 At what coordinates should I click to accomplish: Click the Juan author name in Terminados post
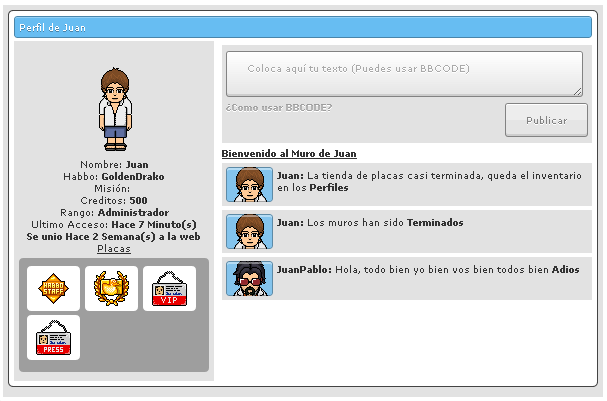[x=290, y=223]
